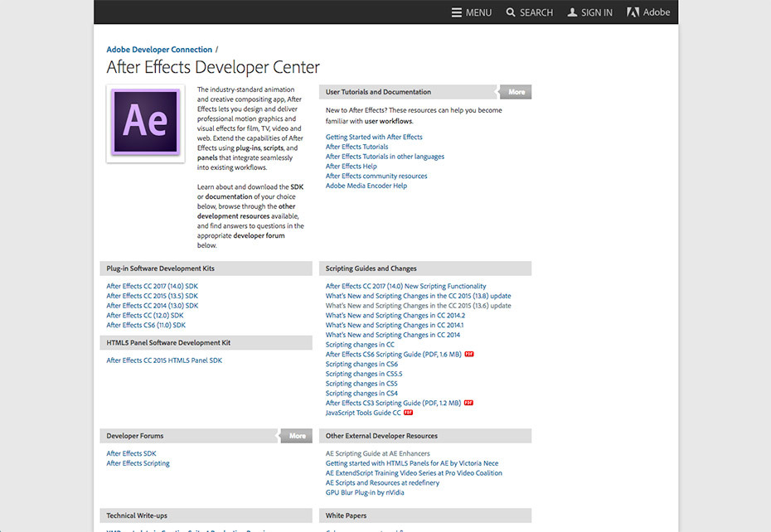Open the hamburger MENU icon
Image resolution: width=771 pixels, height=532 pixels.
tap(457, 12)
